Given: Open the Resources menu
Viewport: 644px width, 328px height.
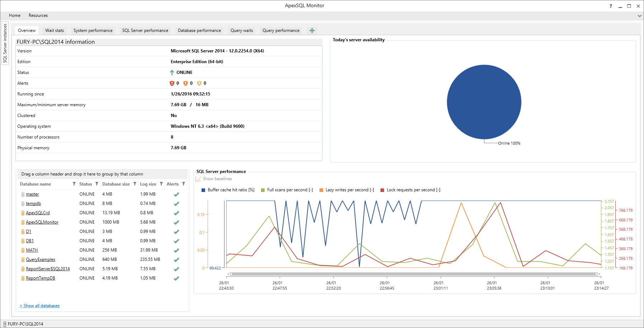Looking at the screenshot, I should [x=38, y=15].
